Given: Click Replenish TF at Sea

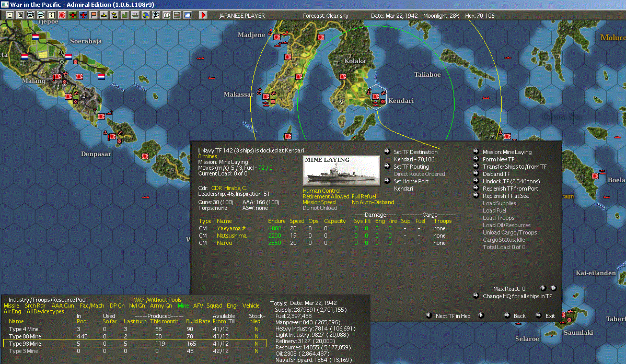Looking at the screenshot, I should [505, 196].
